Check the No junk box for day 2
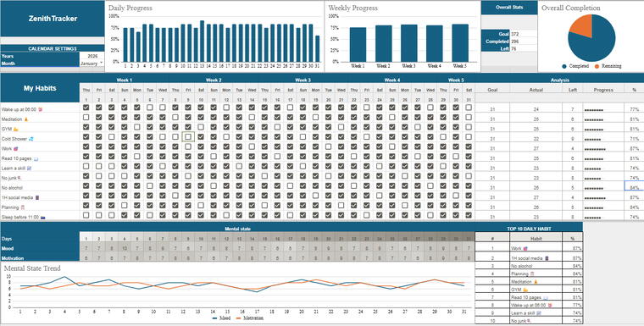 tap(98, 176)
